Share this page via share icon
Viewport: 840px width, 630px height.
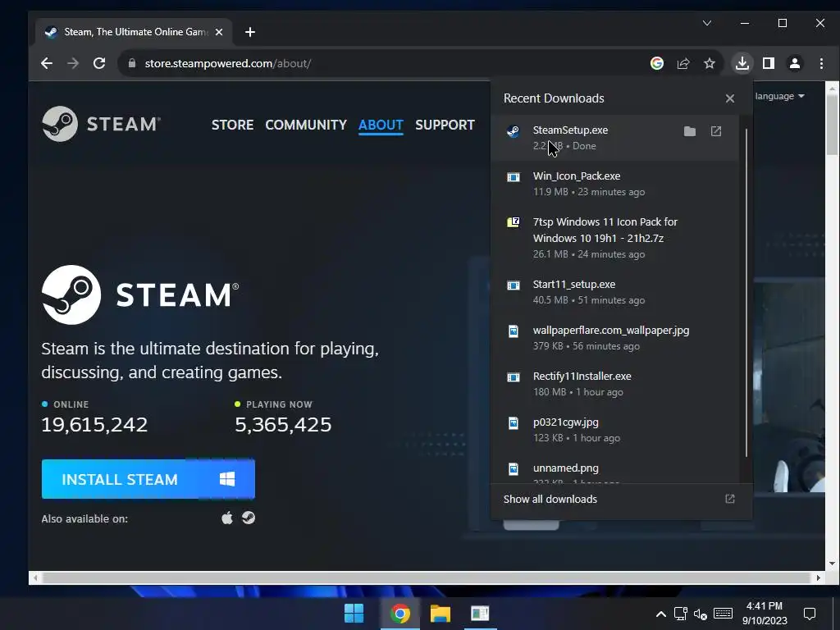click(x=683, y=63)
